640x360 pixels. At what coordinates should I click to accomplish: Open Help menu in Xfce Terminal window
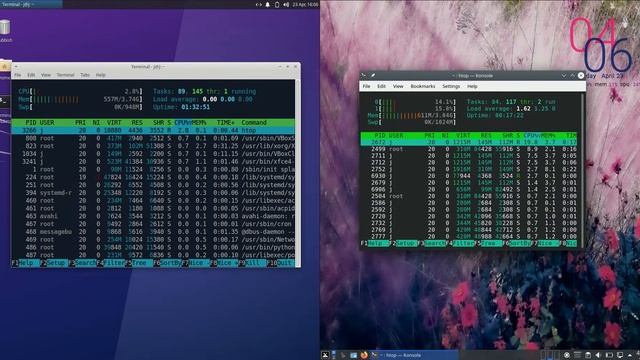click(101, 75)
